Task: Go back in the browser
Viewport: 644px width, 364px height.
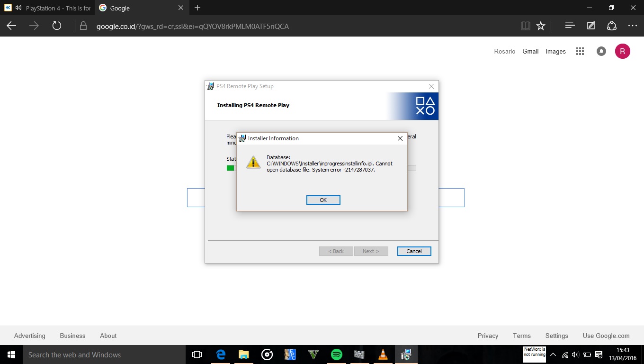Action: 11,26
